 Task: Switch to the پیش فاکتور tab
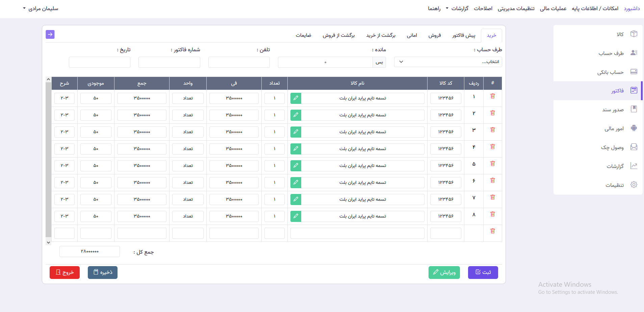click(x=464, y=35)
